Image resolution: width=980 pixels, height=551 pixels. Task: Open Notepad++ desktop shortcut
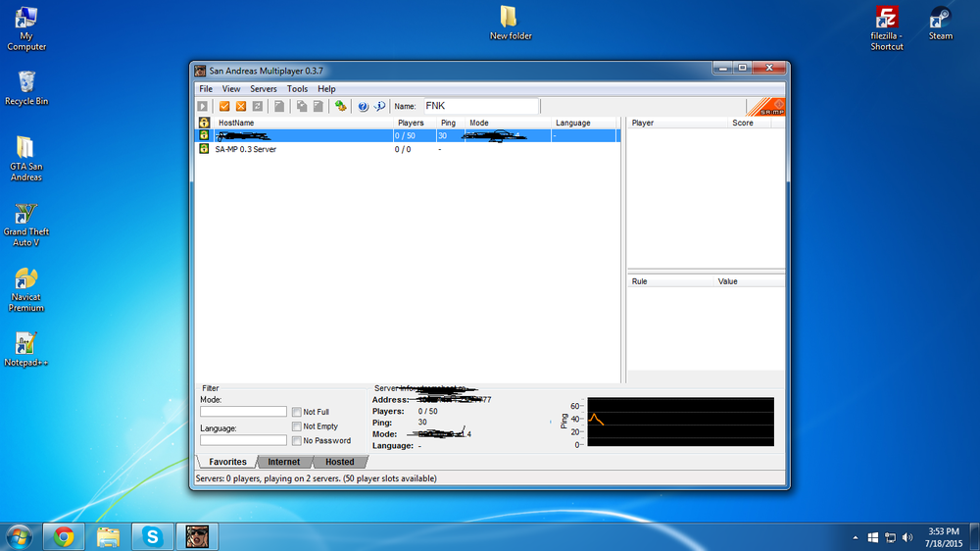point(26,349)
